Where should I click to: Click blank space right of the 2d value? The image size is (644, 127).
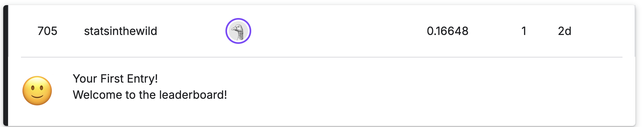tap(603, 31)
